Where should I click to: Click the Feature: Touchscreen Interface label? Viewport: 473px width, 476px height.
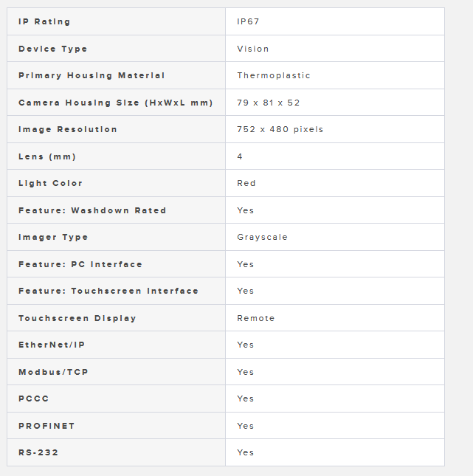(x=108, y=291)
